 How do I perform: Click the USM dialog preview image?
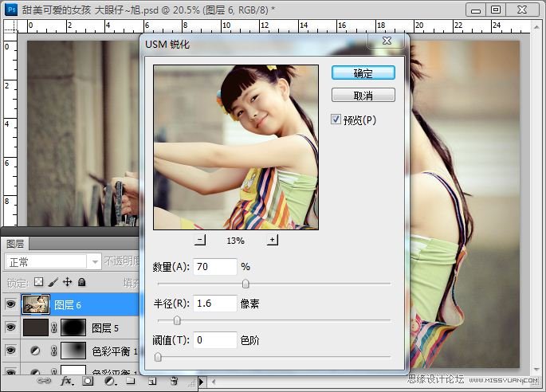[236, 147]
